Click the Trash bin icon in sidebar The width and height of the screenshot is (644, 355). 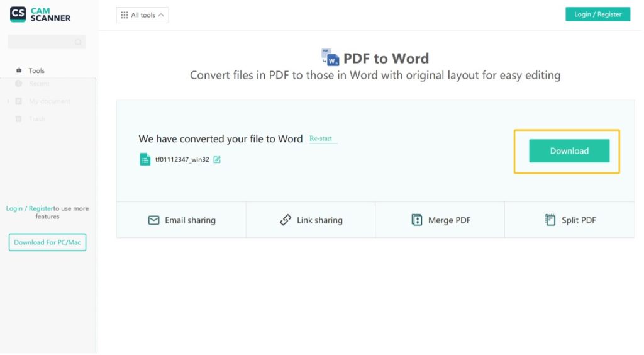coord(18,119)
